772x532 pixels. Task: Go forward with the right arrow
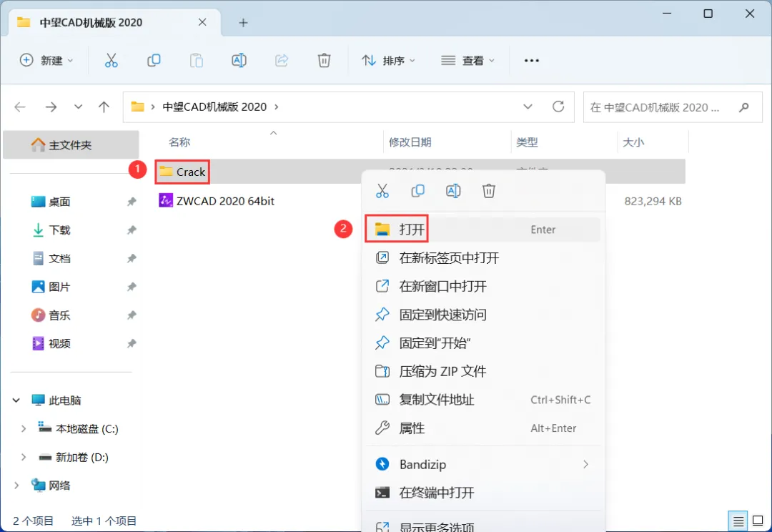51,107
